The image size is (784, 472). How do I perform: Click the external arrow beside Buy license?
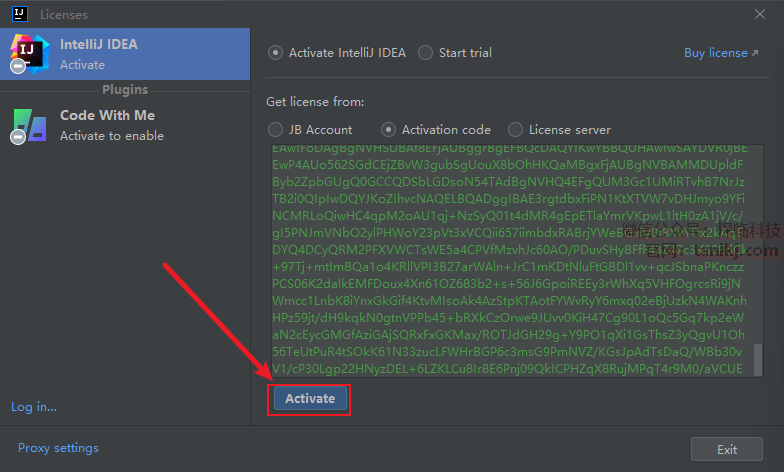[x=755, y=53]
